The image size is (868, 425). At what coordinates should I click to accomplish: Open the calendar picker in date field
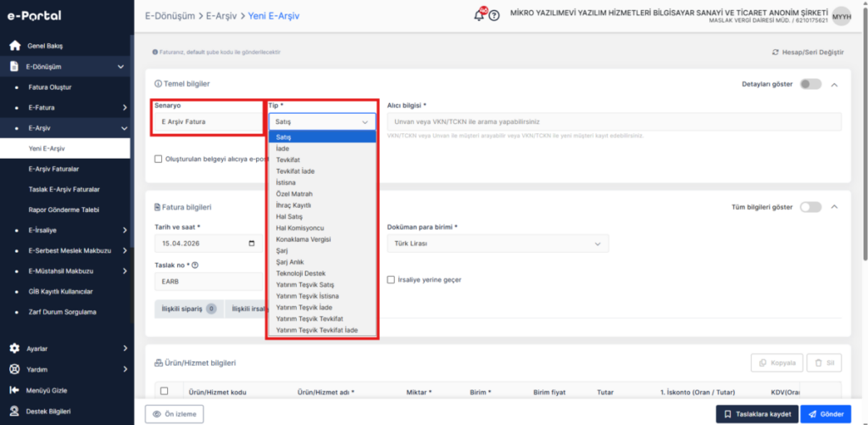[x=252, y=243]
